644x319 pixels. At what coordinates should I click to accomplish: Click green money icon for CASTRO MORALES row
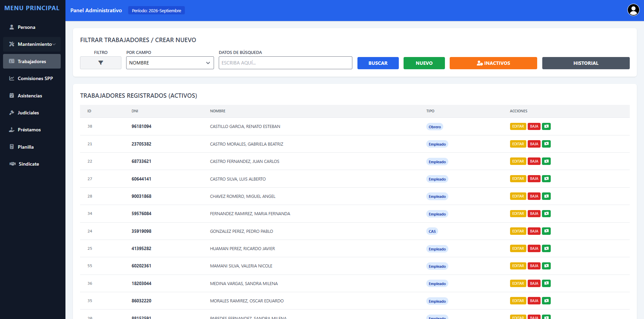[546, 144]
